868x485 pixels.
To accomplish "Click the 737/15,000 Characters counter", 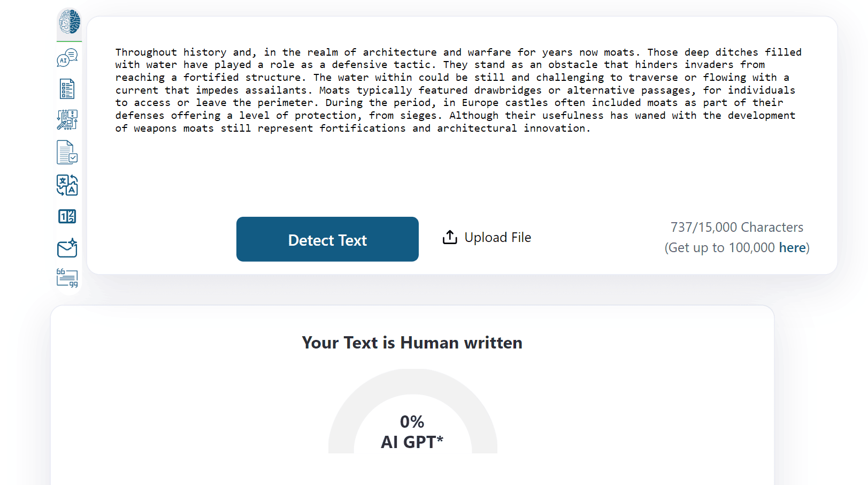I will [x=737, y=228].
